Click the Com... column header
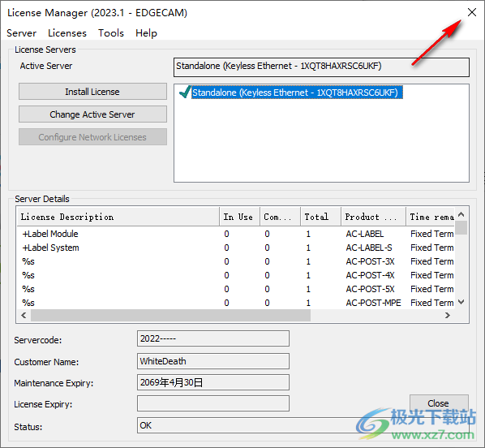This screenshot has width=485, height=448. [281, 217]
